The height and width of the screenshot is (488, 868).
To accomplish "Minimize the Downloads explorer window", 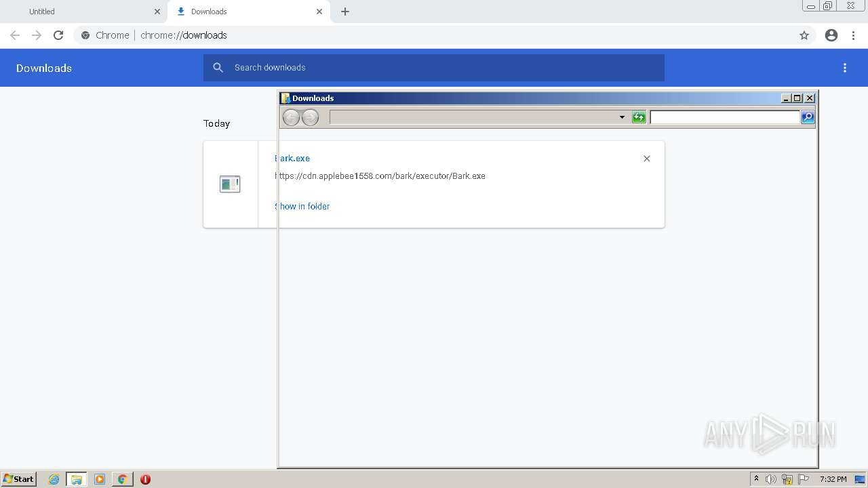I will coord(786,98).
